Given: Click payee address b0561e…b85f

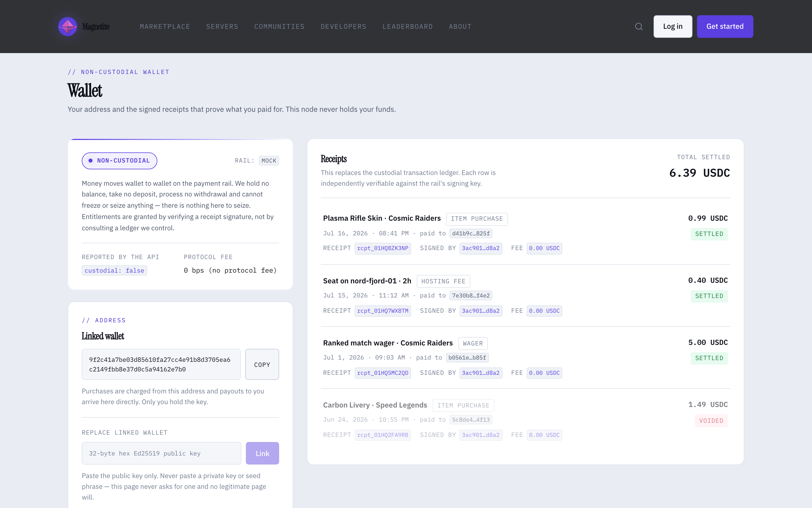Looking at the screenshot, I should [467, 358].
